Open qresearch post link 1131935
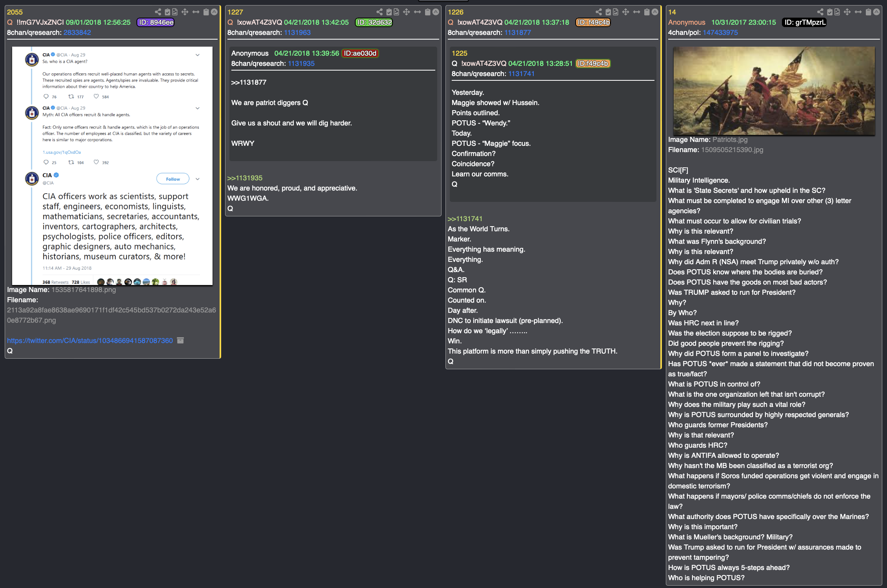Image resolution: width=887 pixels, height=588 pixels. [x=301, y=64]
